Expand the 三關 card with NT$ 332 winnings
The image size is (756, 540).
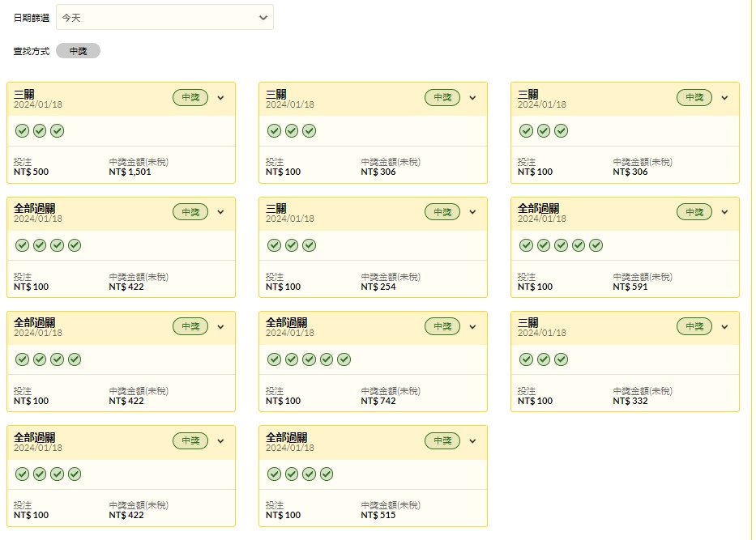(x=724, y=326)
